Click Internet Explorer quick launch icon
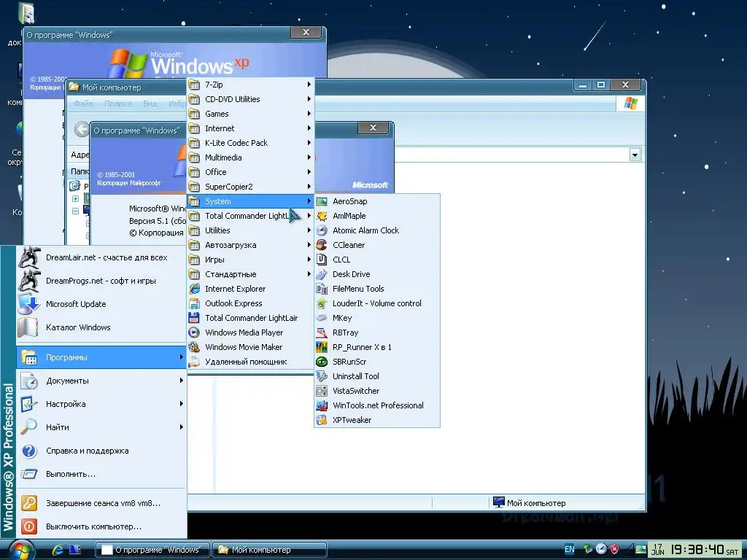 pyautogui.click(x=58, y=550)
